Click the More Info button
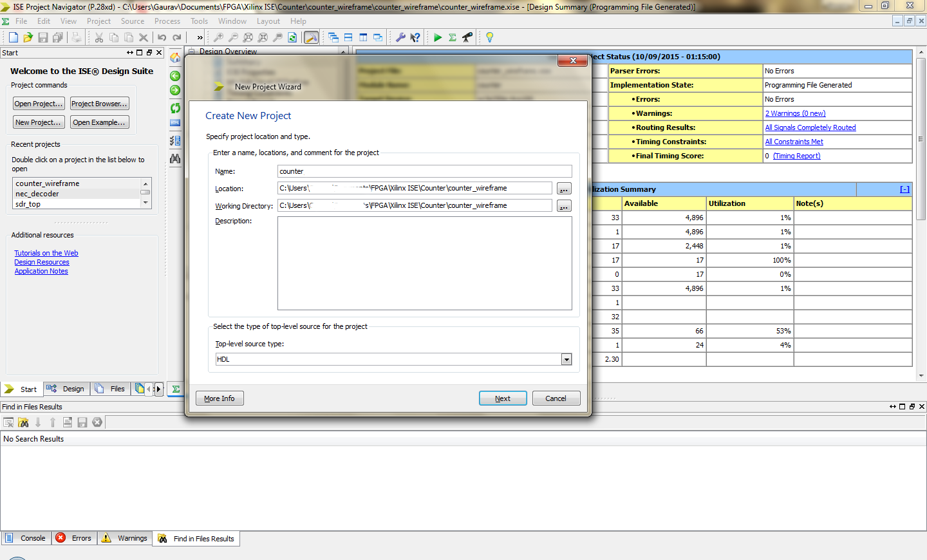This screenshot has width=927, height=560. 219,398
